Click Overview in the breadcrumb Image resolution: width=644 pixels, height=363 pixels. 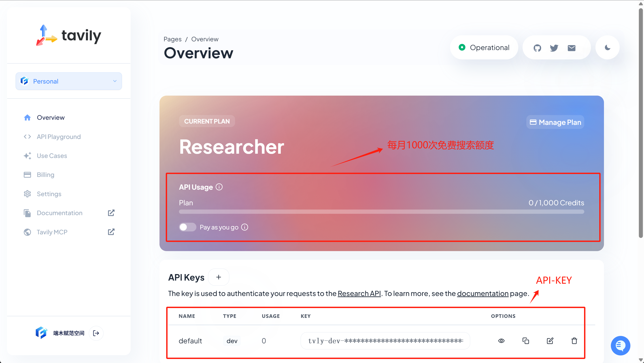(205, 39)
